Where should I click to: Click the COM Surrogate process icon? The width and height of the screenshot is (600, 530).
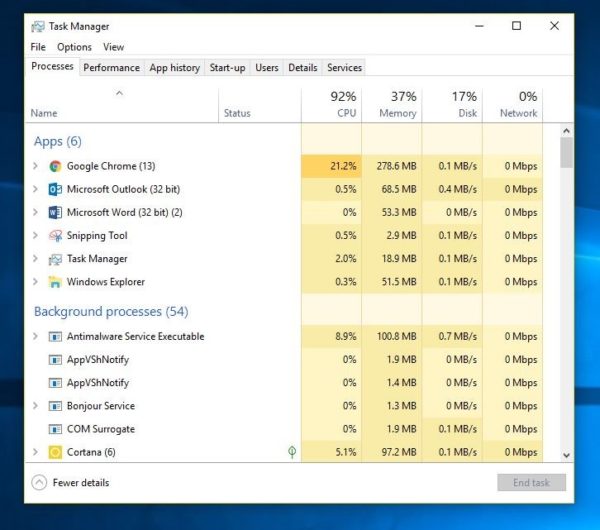coord(55,429)
